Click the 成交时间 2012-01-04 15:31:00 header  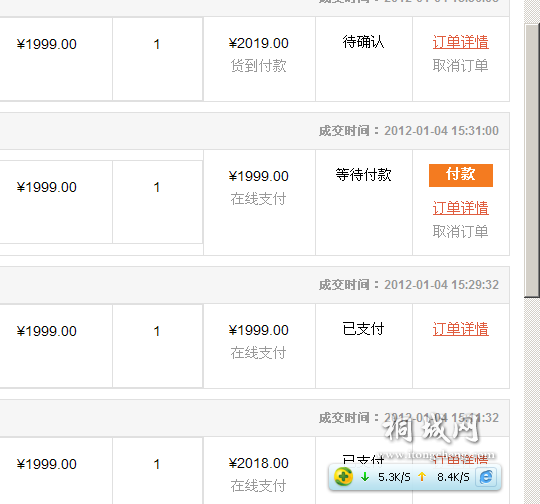(x=408, y=131)
